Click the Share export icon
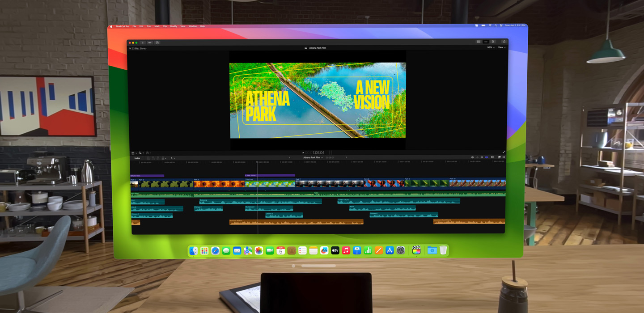The image size is (644, 313). coord(504,42)
